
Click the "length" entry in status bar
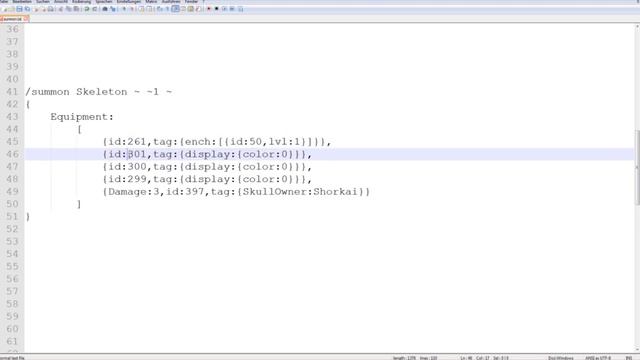pyautogui.click(x=404, y=358)
